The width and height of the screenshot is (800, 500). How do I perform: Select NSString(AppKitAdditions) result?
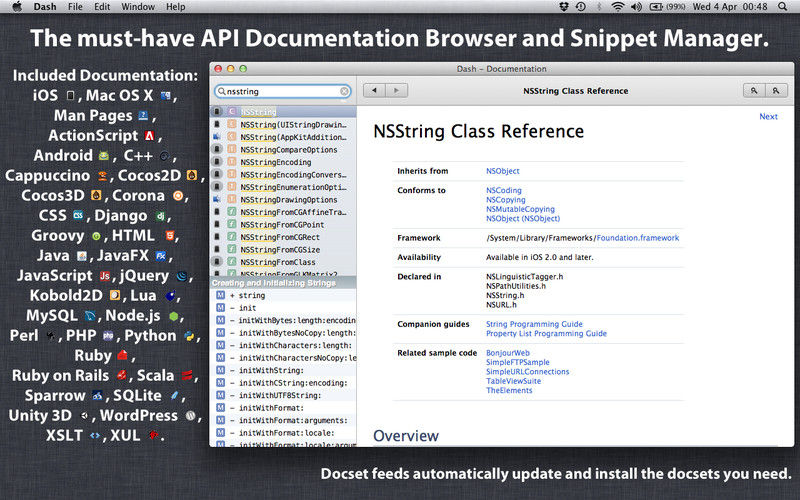tap(283, 137)
